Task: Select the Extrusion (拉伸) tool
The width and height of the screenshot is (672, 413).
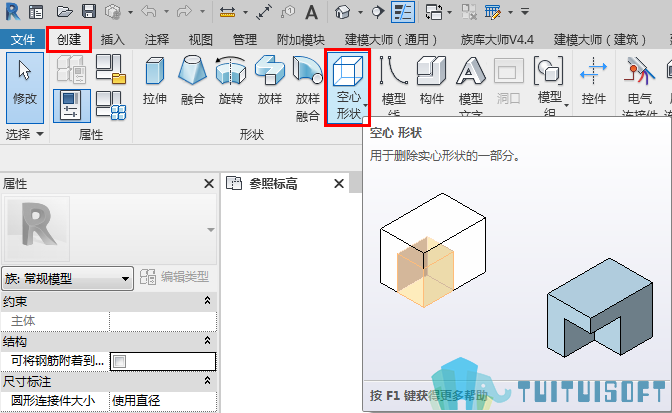Action: [155, 81]
